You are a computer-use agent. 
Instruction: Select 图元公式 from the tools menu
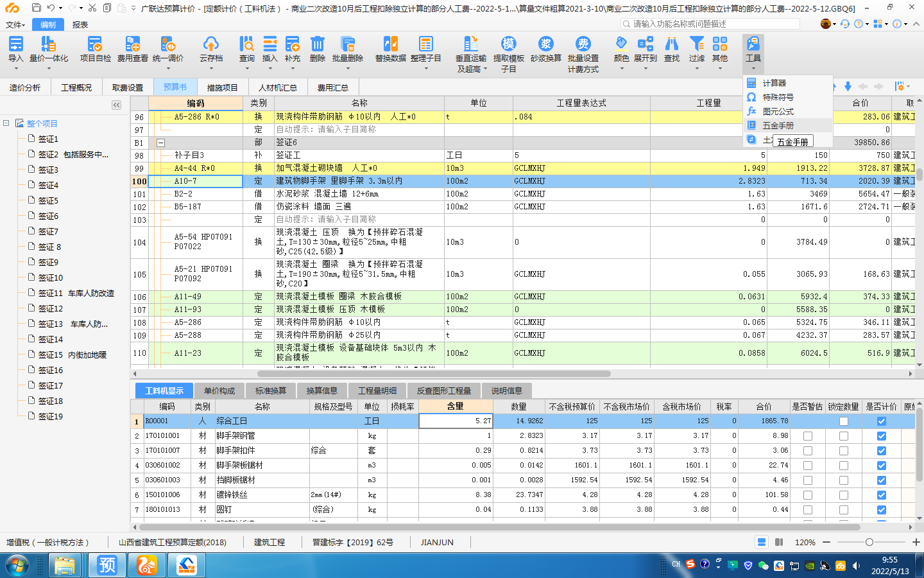click(x=788, y=111)
